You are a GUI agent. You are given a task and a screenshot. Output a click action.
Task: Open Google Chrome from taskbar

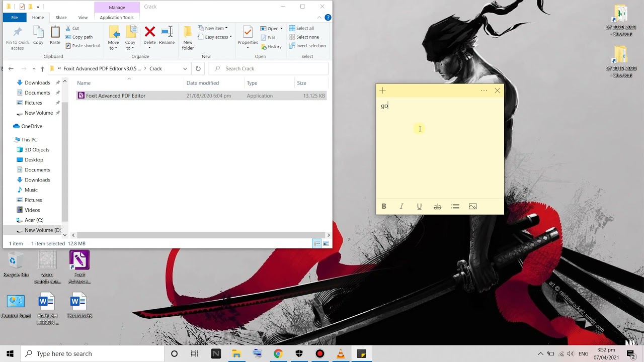pyautogui.click(x=278, y=353)
